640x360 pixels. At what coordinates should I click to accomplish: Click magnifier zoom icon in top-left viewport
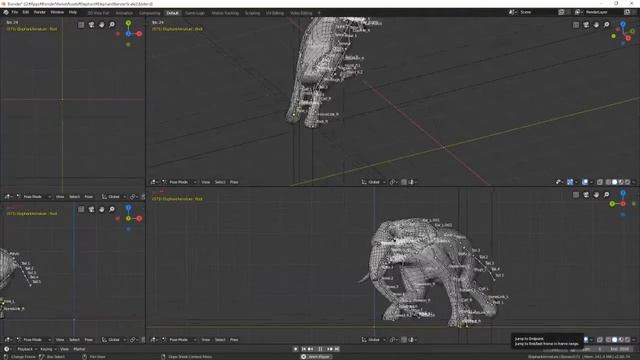tap(112, 25)
